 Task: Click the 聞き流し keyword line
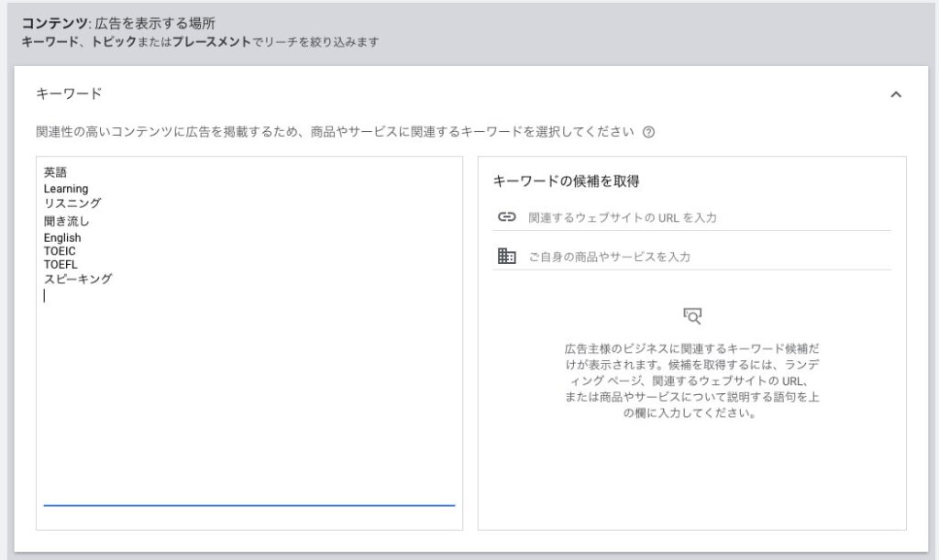coord(67,221)
